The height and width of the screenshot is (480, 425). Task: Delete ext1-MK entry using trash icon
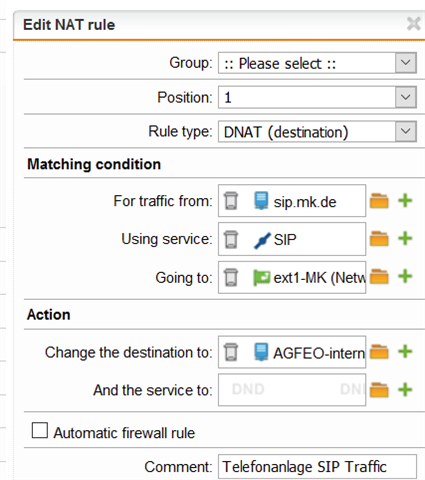231,277
